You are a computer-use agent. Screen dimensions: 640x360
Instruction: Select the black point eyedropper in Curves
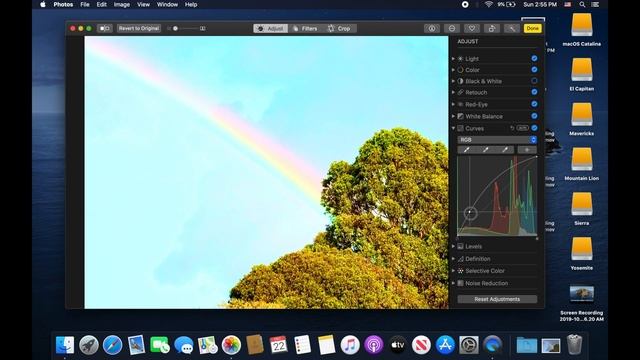point(467,150)
